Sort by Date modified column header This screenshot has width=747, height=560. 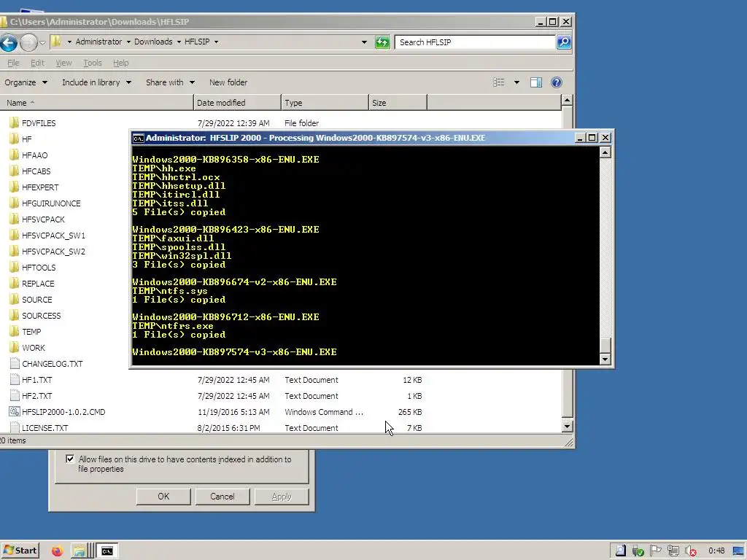click(237, 102)
